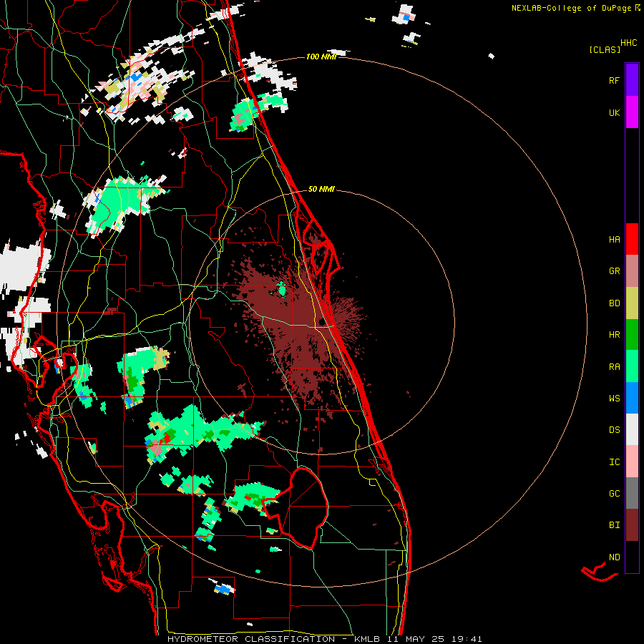The height and width of the screenshot is (644, 644).
Task: Click the 50 NMI range ring label
Action: tap(321, 189)
